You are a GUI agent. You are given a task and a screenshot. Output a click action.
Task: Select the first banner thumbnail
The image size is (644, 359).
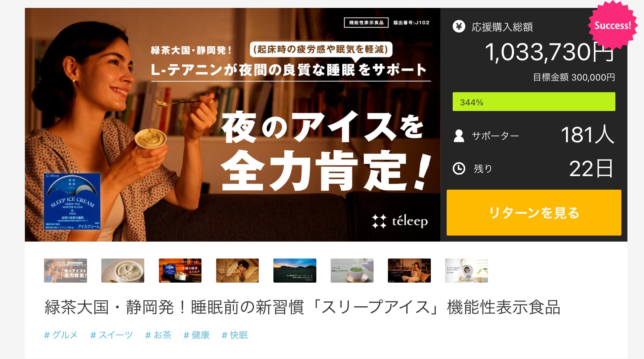click(66, 270)
